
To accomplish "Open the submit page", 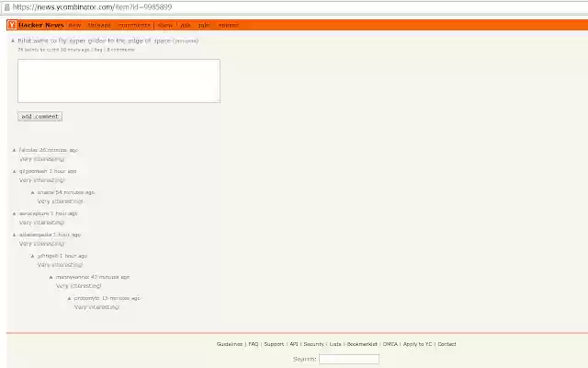I will (x=229, y=25).
